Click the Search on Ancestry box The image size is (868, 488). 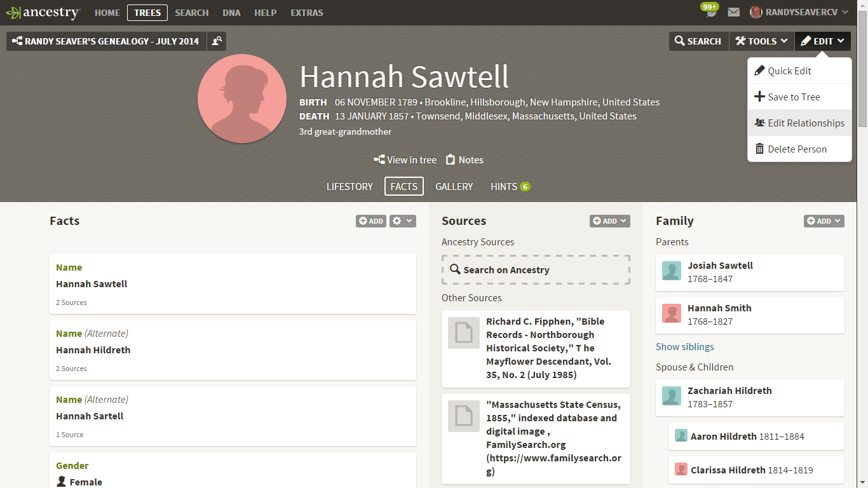coord(536,269)
